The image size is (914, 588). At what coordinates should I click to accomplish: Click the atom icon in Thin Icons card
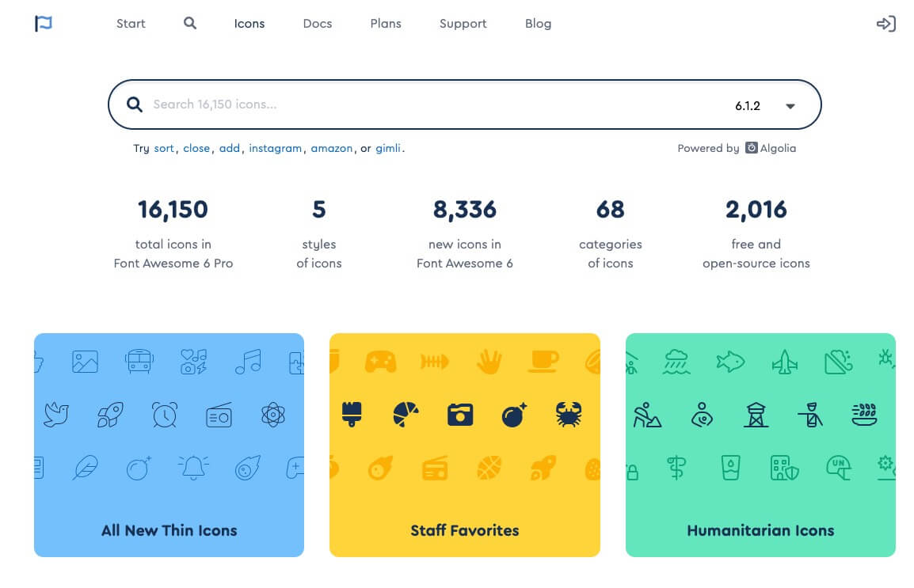point(272,415)
